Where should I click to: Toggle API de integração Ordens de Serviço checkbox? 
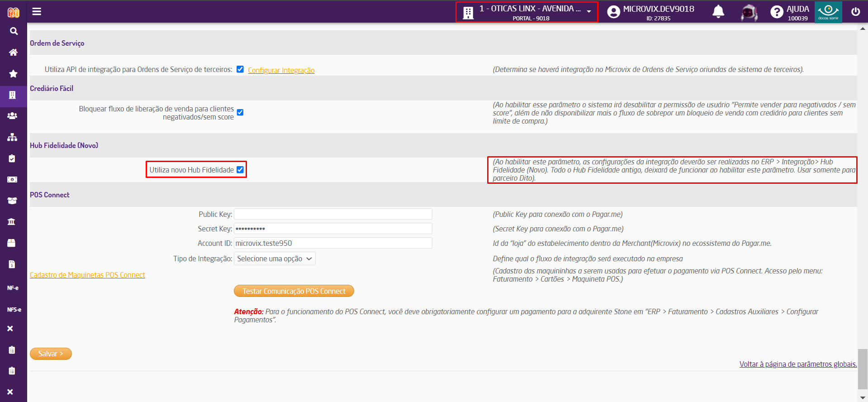point(240,69)
